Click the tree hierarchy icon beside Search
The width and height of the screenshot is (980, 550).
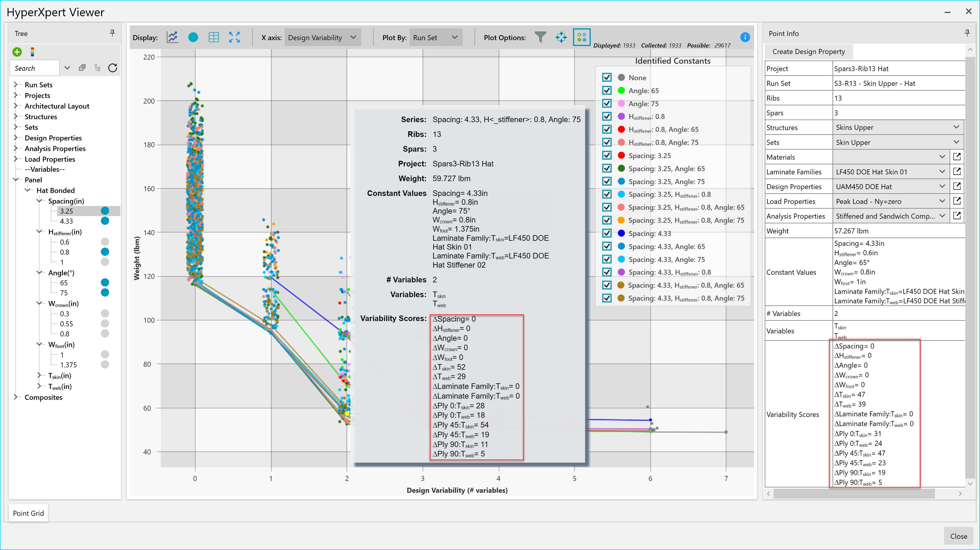pos(97,68)
